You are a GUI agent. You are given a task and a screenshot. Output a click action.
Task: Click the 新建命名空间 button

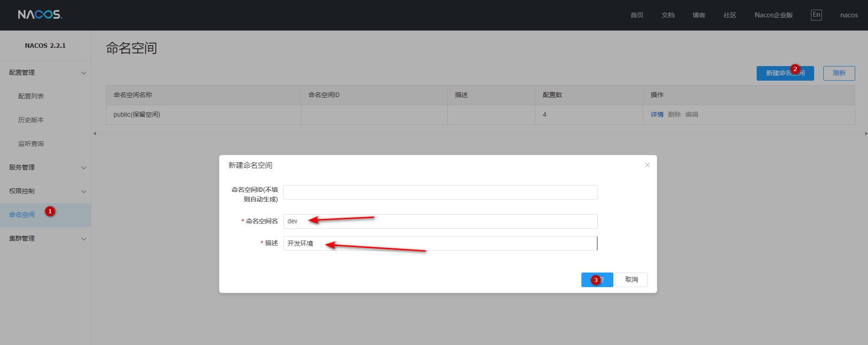[785, 73]
